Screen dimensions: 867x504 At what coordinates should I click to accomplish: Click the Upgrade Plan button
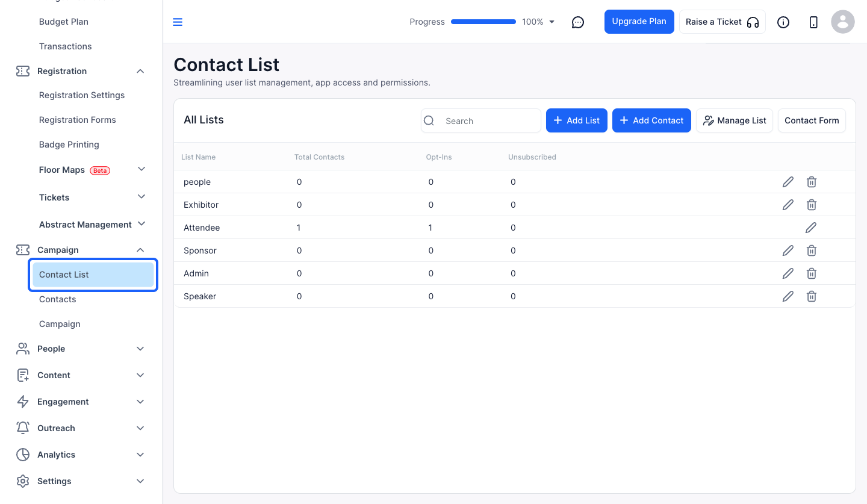click(x=639, y=22)
